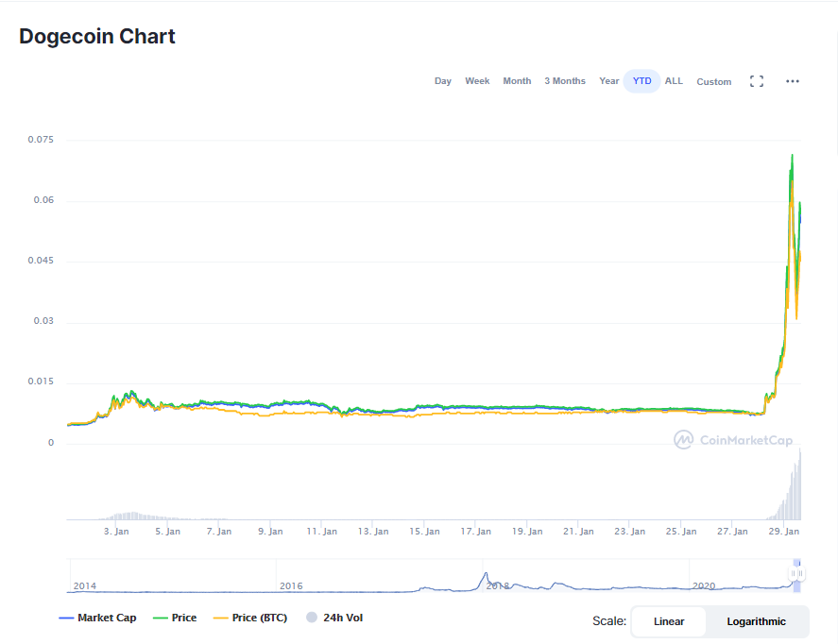Image resolution: width=838 pixels, height=644 pixels.
Task: Select the Year time range
Action: pyautogui.click(x=608, y=81)
